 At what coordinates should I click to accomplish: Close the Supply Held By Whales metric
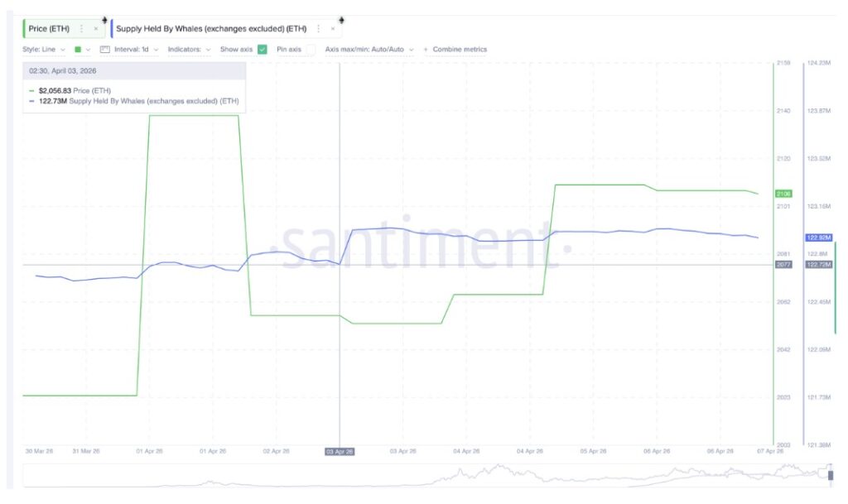pos(333,29)
